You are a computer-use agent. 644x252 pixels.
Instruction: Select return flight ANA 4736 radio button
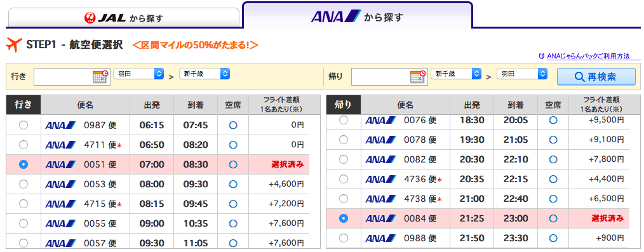tap(344, 179)
